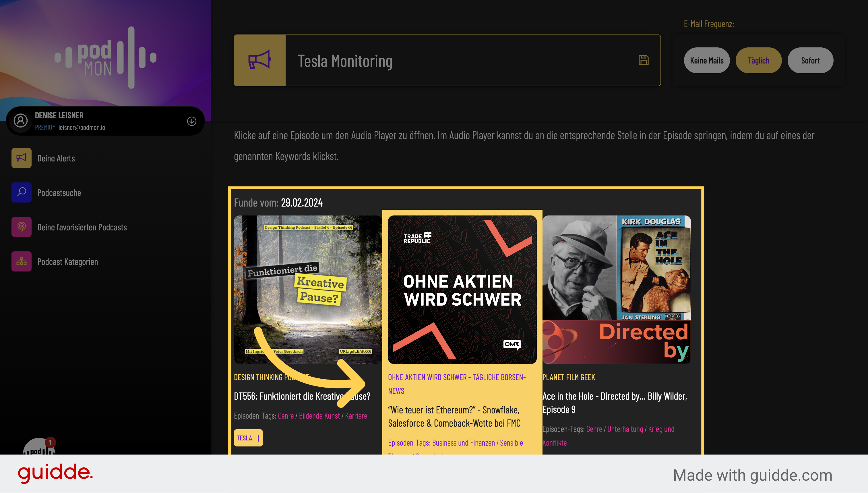Click the megaphone icon next to Tesla Monitoring
Screen dimensions: 868x493
coord(260,60)
